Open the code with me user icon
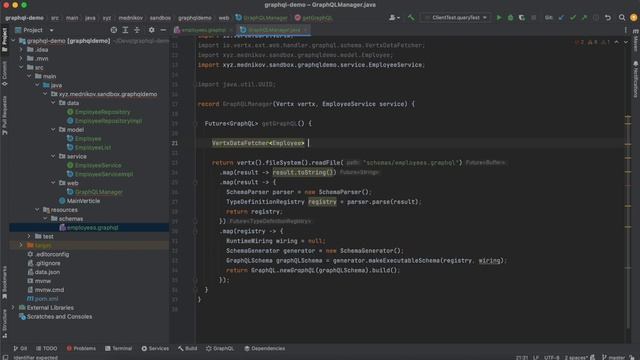 coord(394,18)
